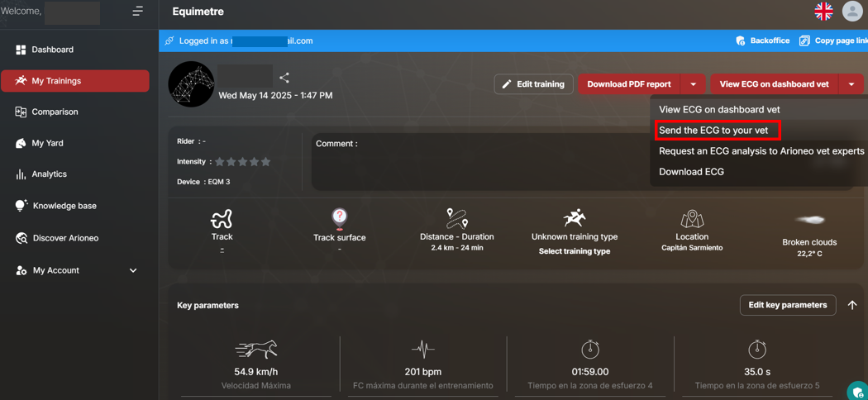Click the heart rate pulse icon
The height and width of the screenshot is (400, 868).
[423, 350]
